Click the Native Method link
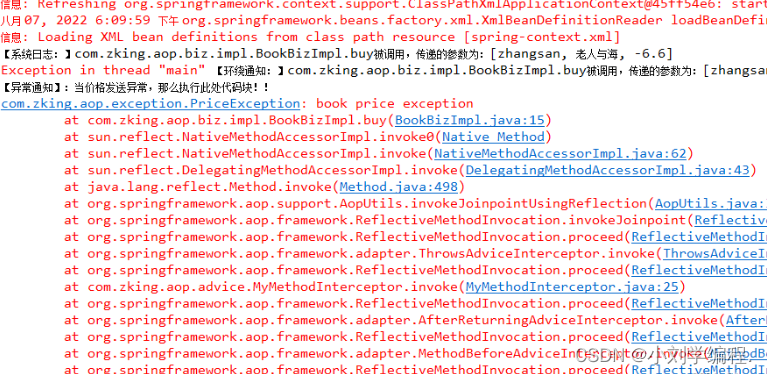Screen dimensions: 767x374 tap(493, 137)
